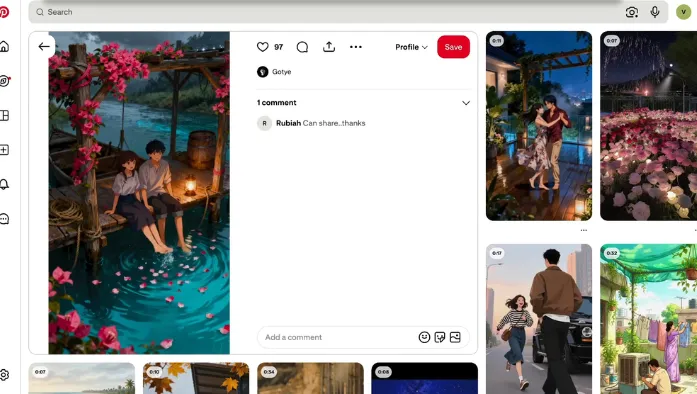Open the comment bubble icon on the pin
This screenshot has height=394, width=697.
click(302, 47)
